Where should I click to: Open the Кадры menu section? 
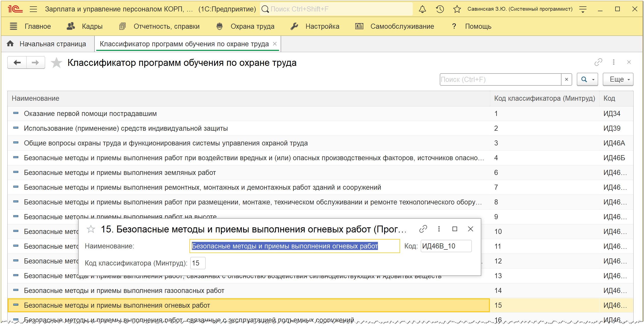tap(92, 26)
